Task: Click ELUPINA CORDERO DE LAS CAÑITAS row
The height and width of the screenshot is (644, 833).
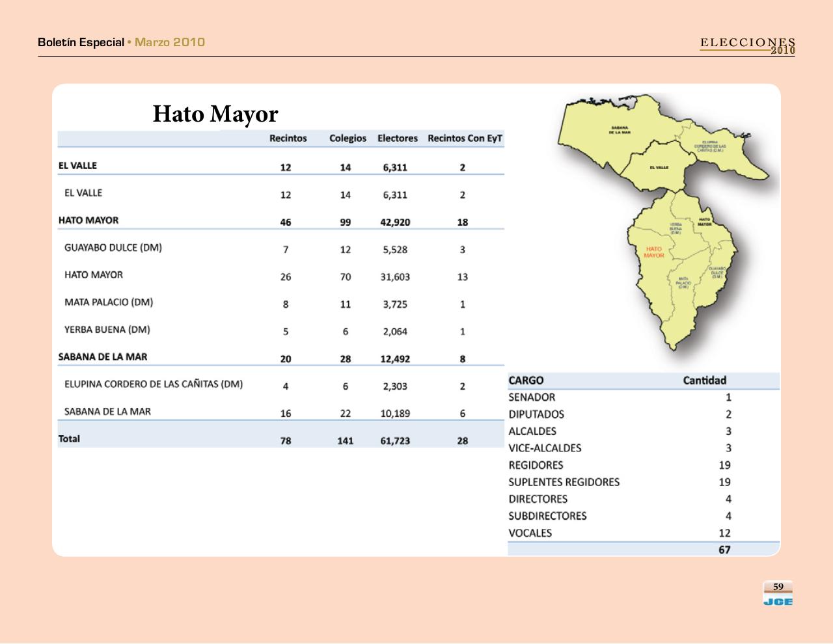Action: [x=153, y=384]
